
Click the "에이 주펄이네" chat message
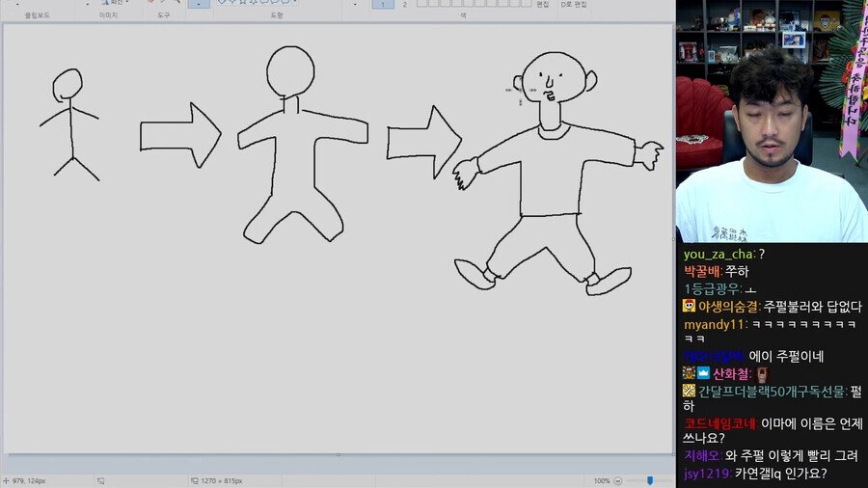coord(786,356)
